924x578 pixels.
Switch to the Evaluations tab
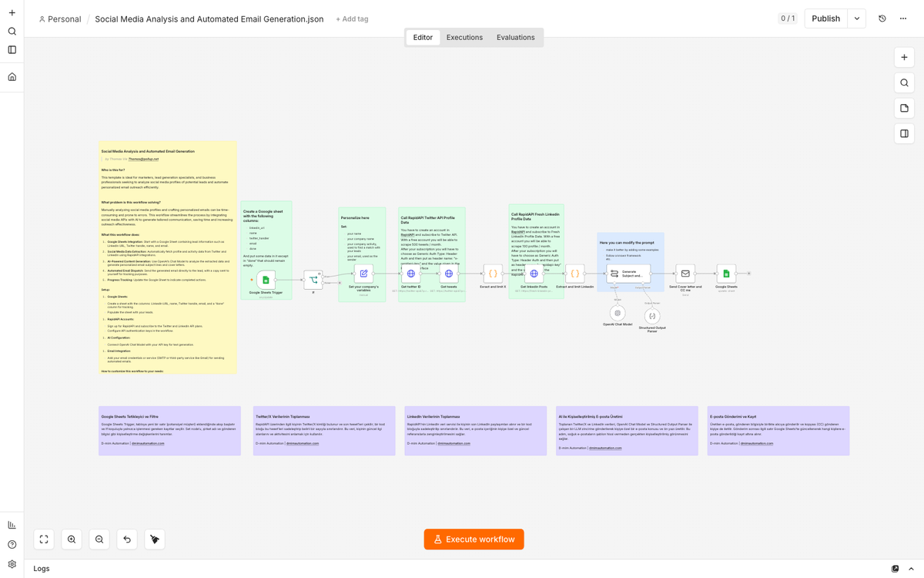(516, 37)
